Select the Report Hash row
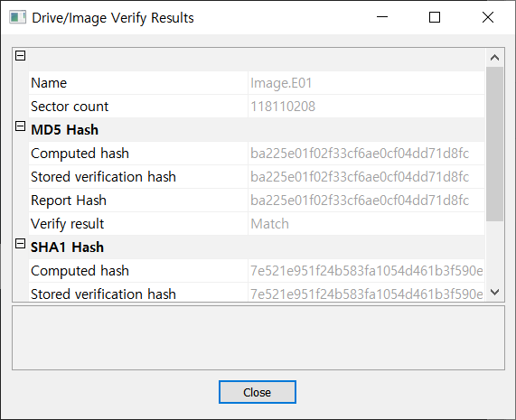The image size is (516, 420). click(257, 201)
